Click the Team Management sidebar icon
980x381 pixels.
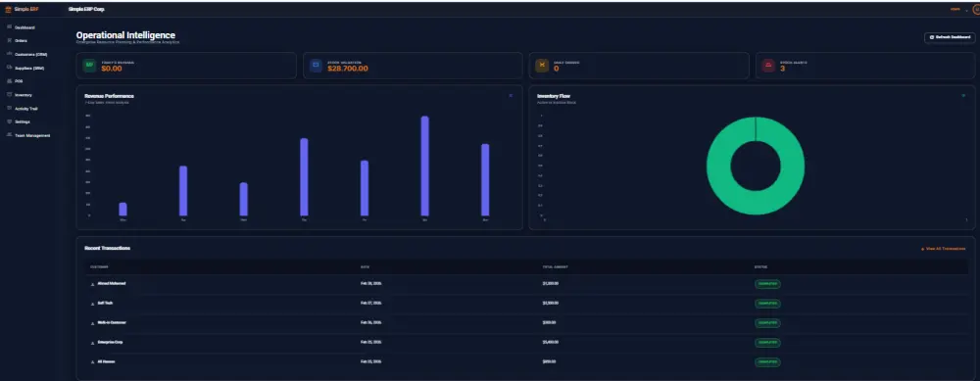click(x=10, y=135)
